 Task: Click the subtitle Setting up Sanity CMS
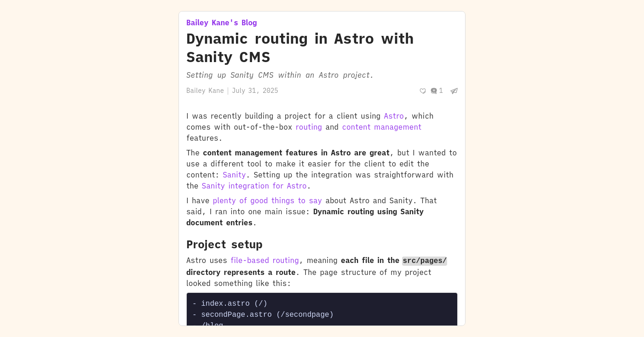click(280, 75)
